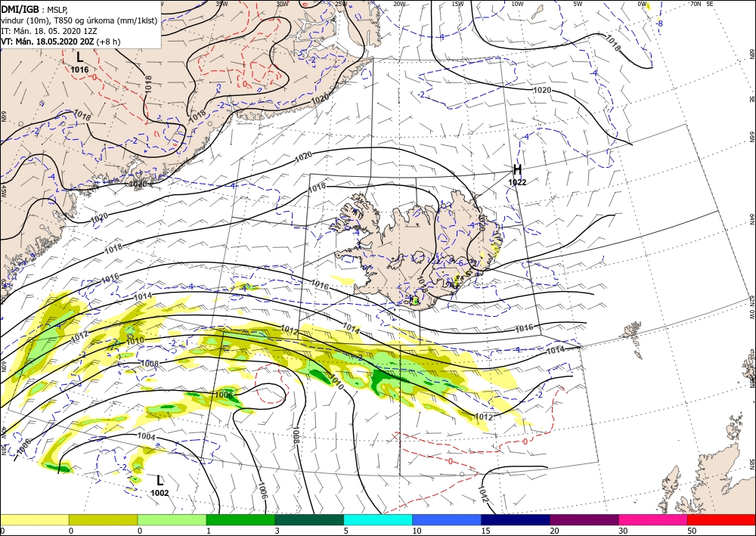Image resolution: width=756 pixels, height=536 pixels.
Task: Select the pink legend swatch
Action: (x=653, y=519)
